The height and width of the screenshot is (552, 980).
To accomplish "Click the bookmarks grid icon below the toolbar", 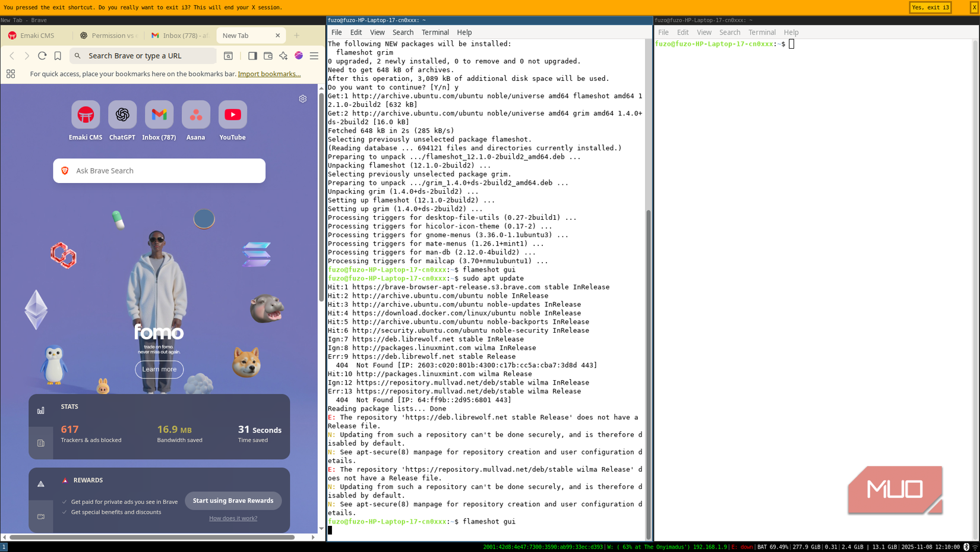I will [x=11, y=74].
